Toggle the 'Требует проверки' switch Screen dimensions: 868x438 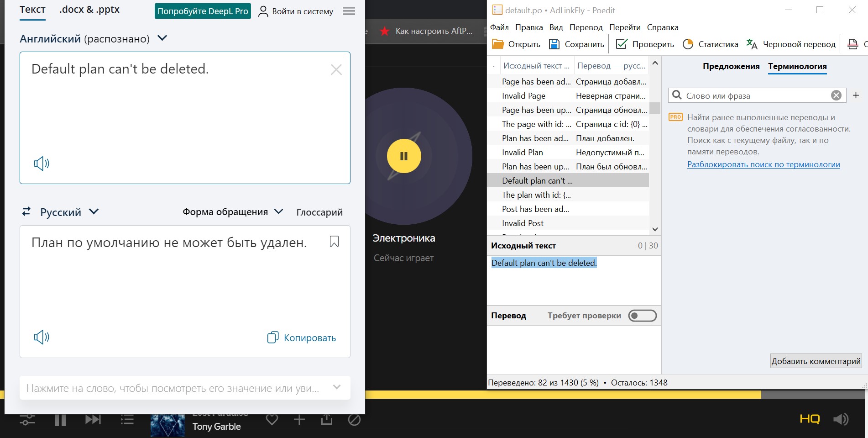[x=642, y=316]
